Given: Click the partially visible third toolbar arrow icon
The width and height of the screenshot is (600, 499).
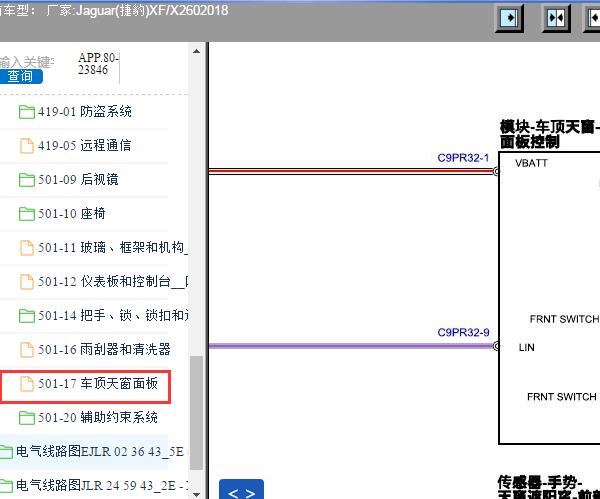Looking at the screenshot, I should (x=593, y=18).
